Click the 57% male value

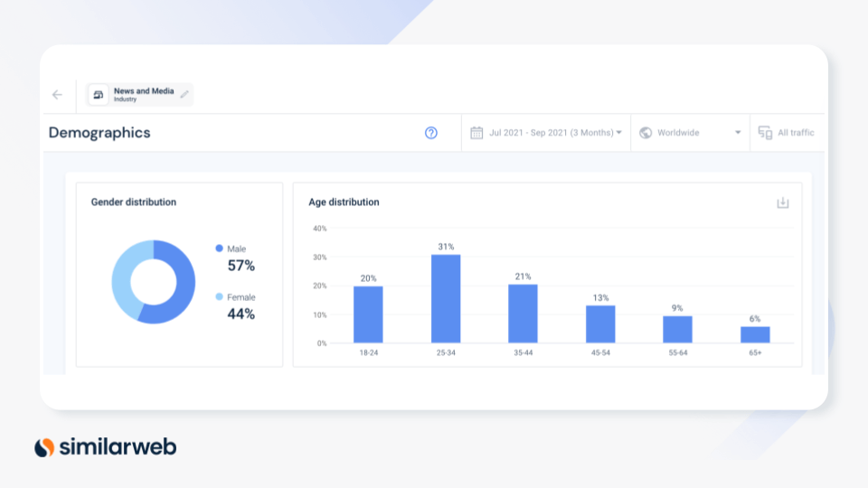click(x=241, y=266)
